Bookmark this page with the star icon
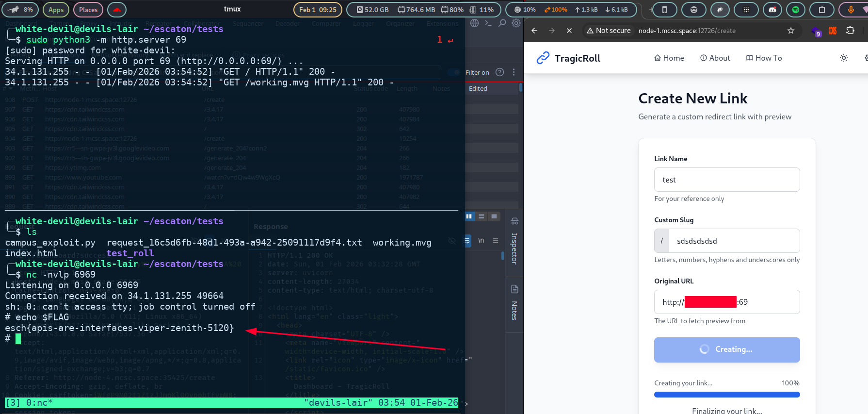 click(x=791, y=31)
